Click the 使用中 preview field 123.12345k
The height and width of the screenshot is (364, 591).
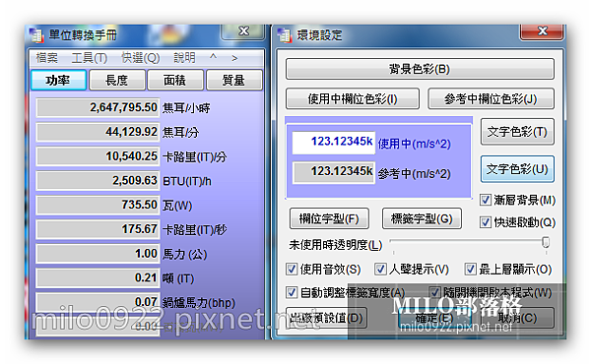(334, 143)
